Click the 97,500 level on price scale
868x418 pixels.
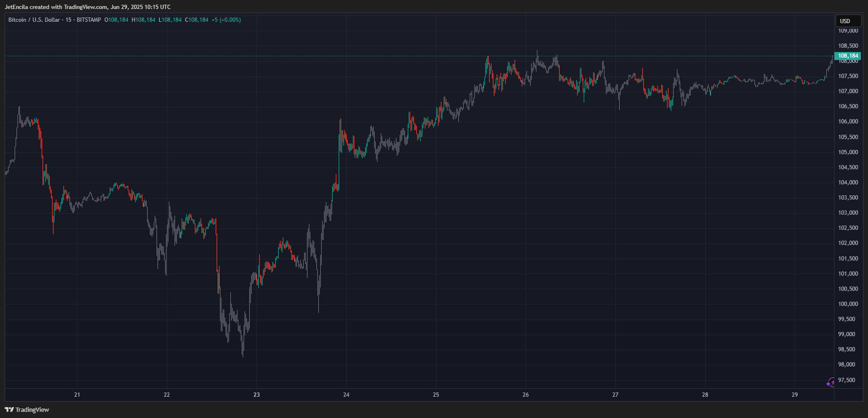[848, 380]
